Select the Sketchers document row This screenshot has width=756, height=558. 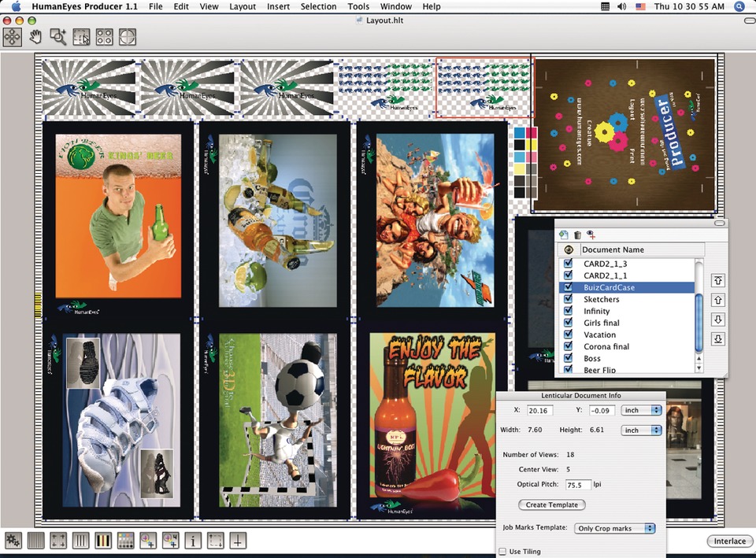[x=626, y=299]
